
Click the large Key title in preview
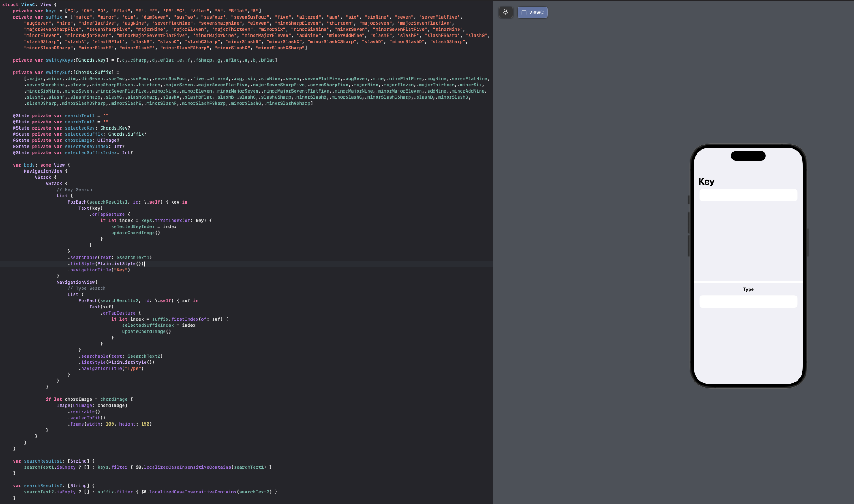point(706,182)
